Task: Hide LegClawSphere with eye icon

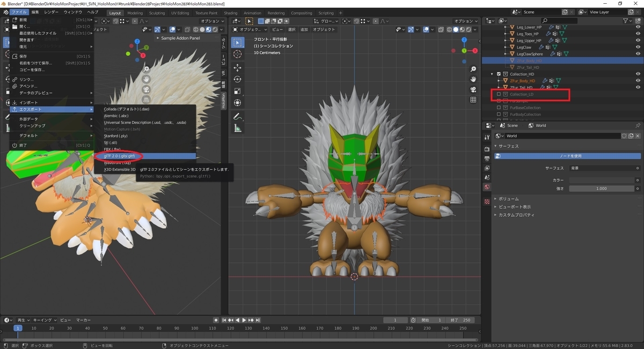Action: [638, 54]
